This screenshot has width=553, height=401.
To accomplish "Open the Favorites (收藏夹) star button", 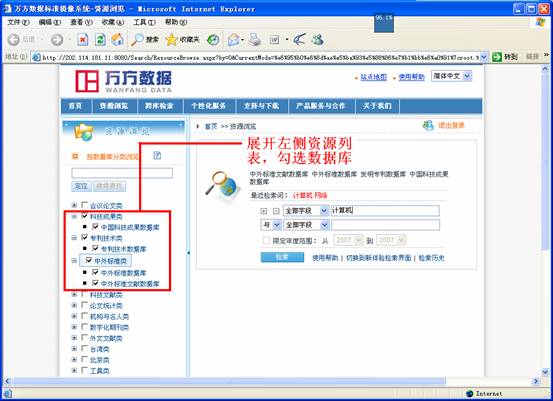I will click(x=182, y=40).
